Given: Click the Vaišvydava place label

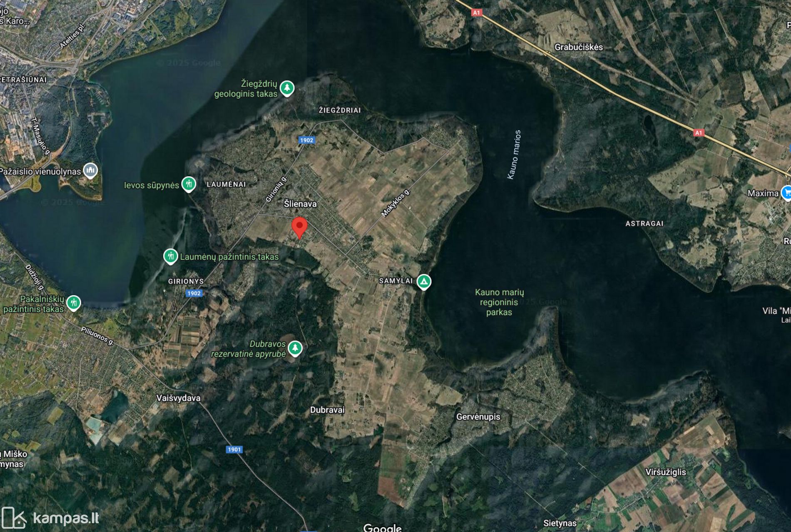Looking at the screenshot, I should [178, 398].
